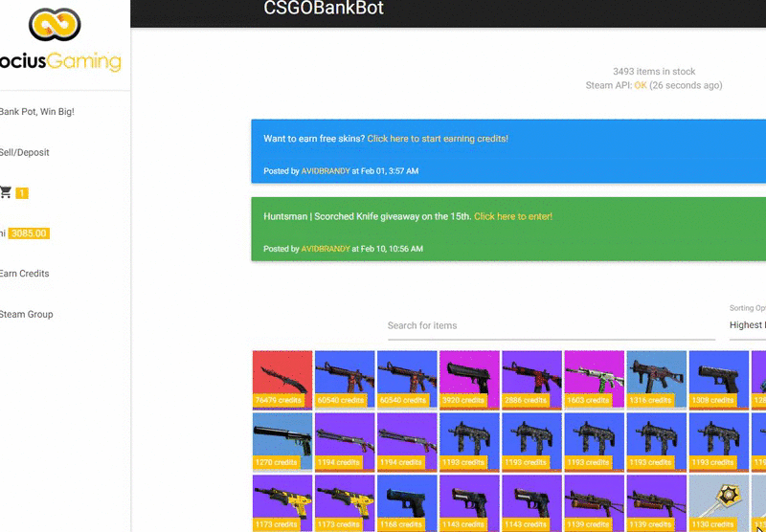The height and width of the screenshot is (532, 766).
Task: Click the '3493 items in stock' text
Action: coord(654,71)
